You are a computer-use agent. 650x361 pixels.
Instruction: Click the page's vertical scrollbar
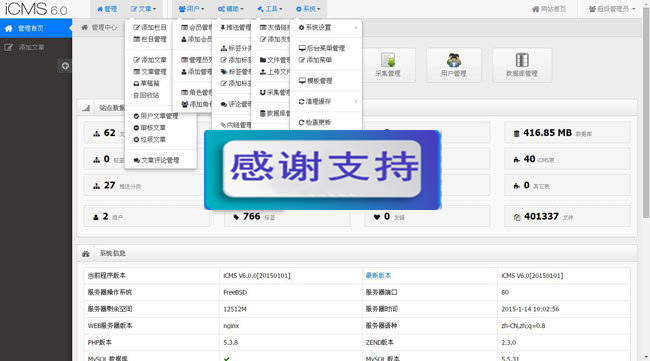(x=646, y=112)
